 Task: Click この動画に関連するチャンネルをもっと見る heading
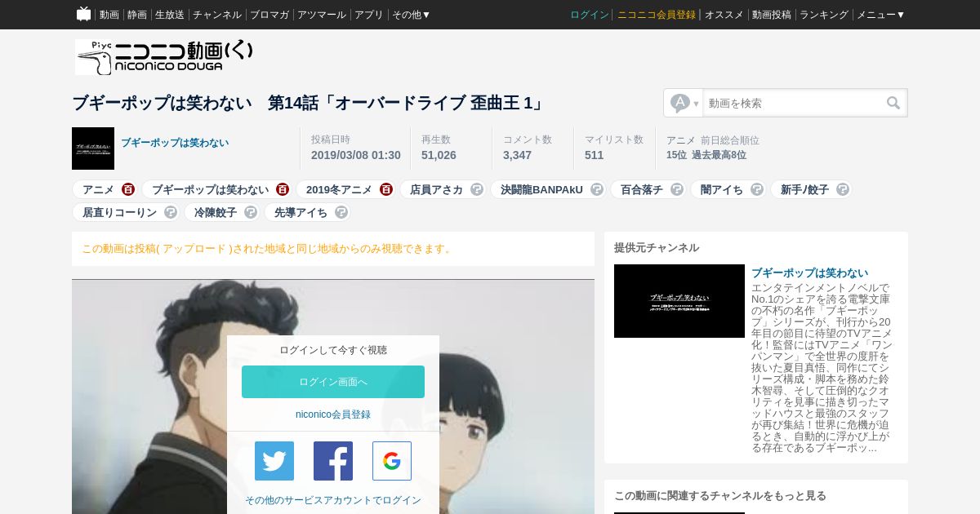[x=719, y=495]
